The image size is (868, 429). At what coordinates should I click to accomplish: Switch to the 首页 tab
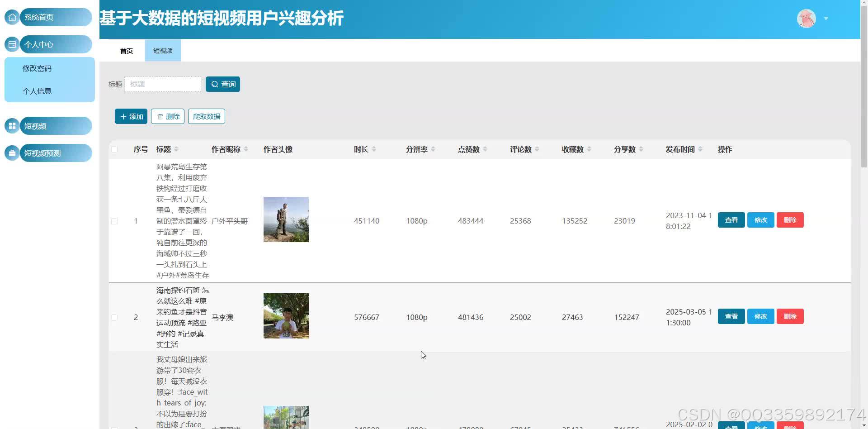point(127,51)
